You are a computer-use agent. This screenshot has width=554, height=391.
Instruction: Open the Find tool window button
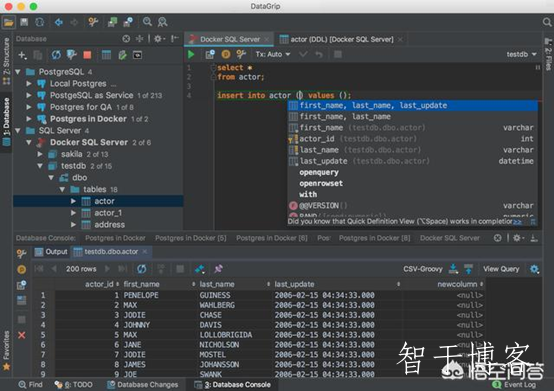tap(30, 385)
